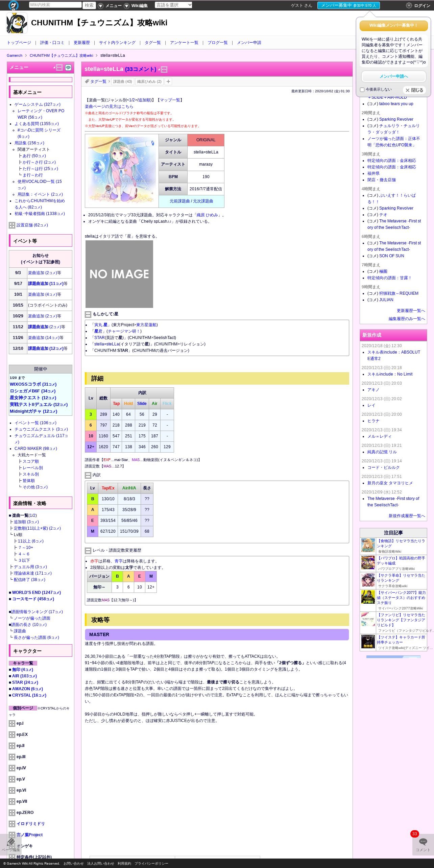Viewport: 434px width, 868px height.
Task: Click the Gamerch logo icon
Action: (14, 5)
